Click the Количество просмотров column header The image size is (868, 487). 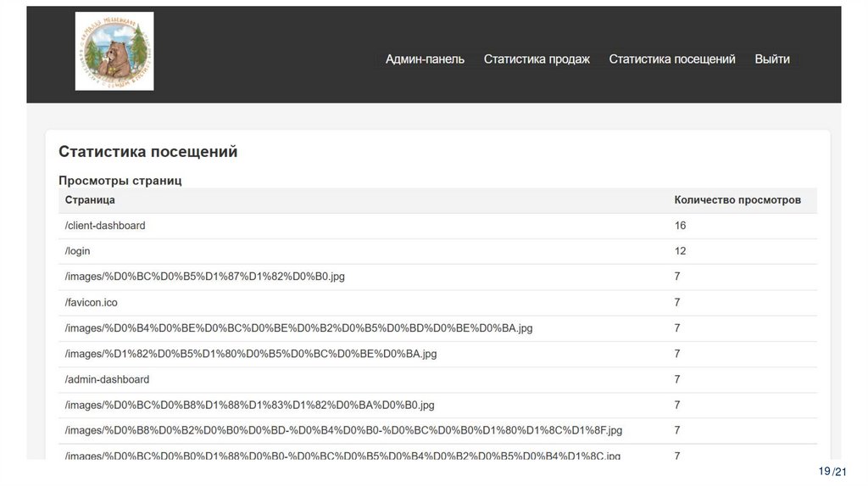coord(737,200)
